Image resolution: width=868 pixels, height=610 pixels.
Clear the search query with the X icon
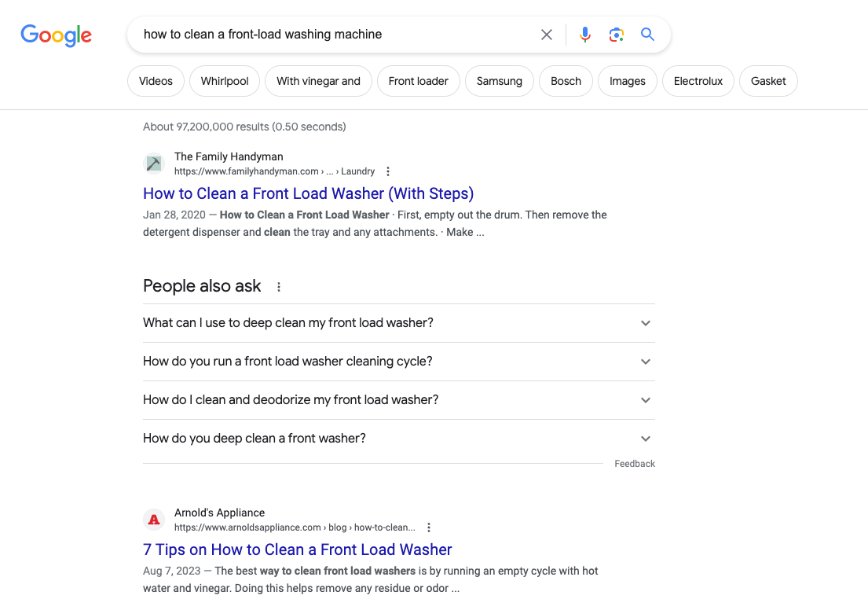(x=547, y=35)
